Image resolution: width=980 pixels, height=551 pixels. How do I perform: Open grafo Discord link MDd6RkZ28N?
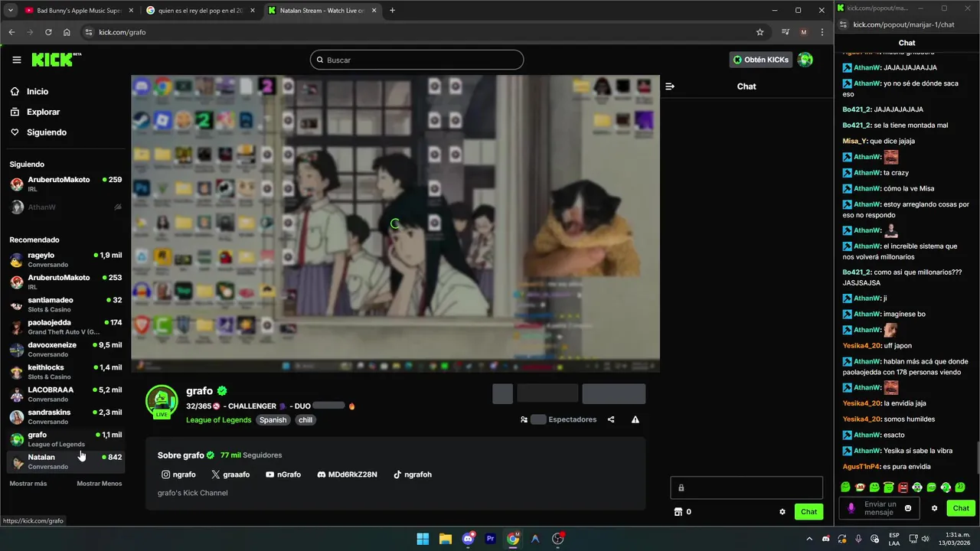(x=347, y=474)
